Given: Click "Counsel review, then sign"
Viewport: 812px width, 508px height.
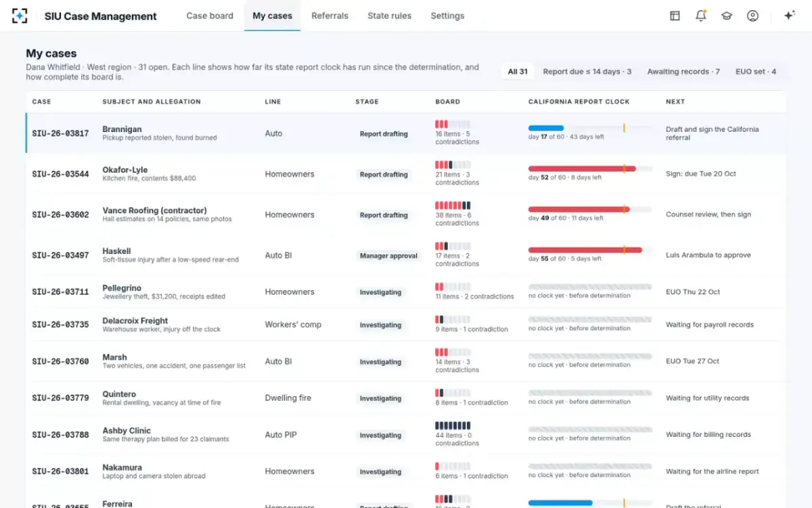Looking at the screenshot, I should point(708,215).
